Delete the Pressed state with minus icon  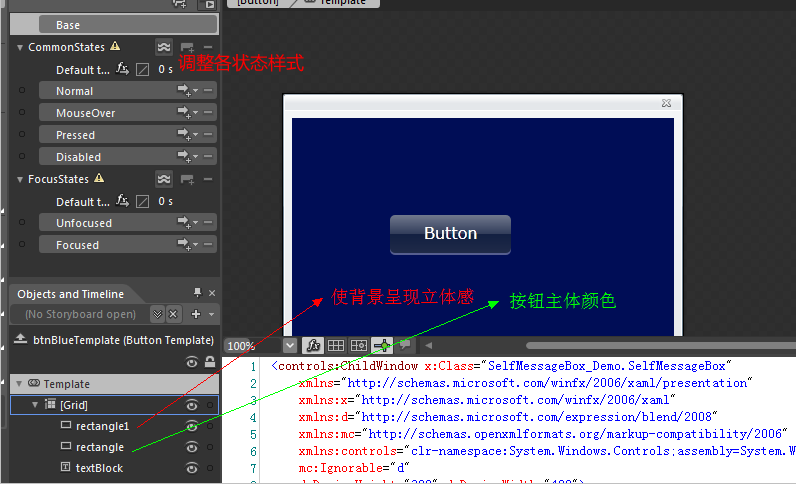click(208, 135)
